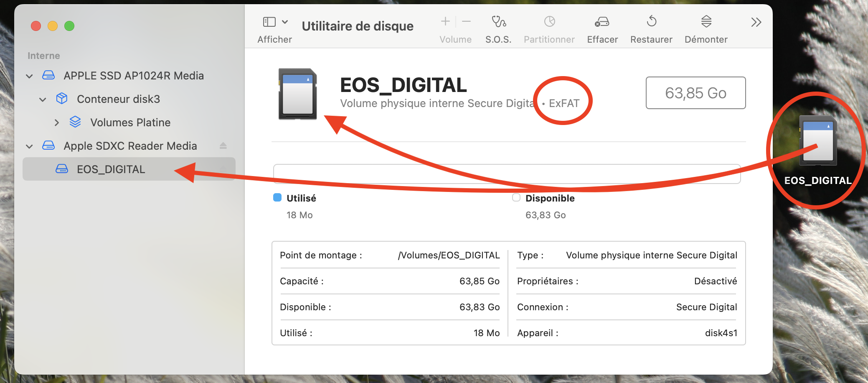The width and height of the screenshot is (868, 383).
Task: Click the Volume toolbar label
Action: pyautogui.click(x=456, y=39)
